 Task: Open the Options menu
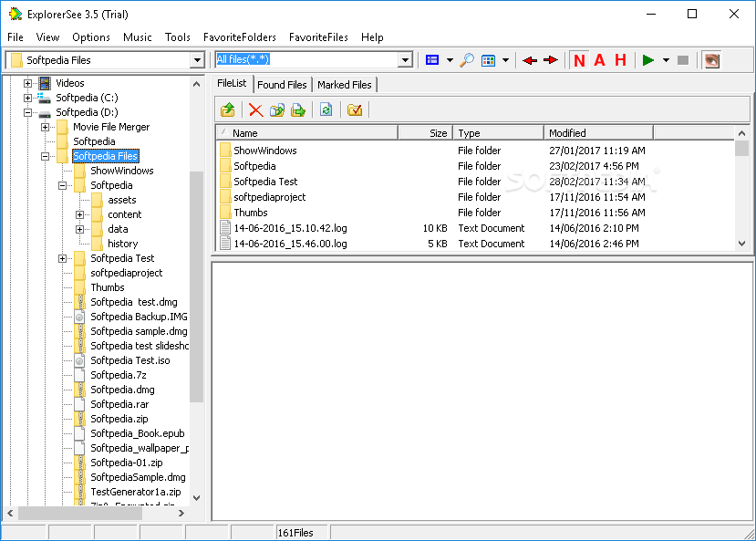(91, 37)
